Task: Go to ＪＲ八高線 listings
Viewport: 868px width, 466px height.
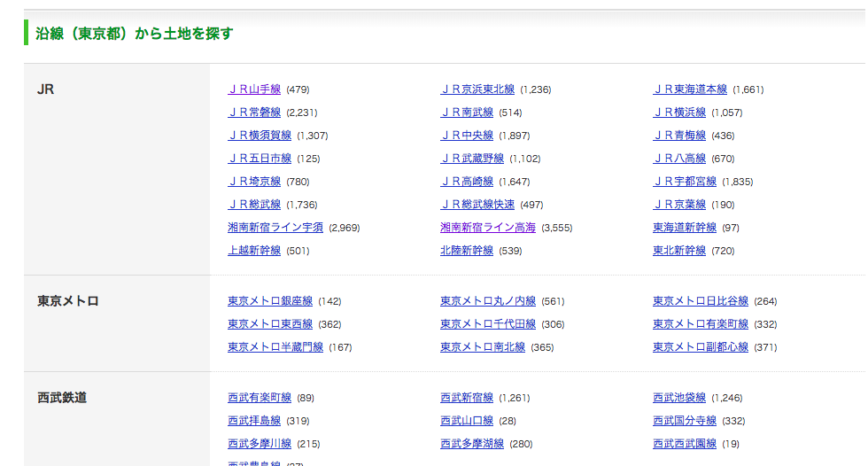Action: [679, 159]
